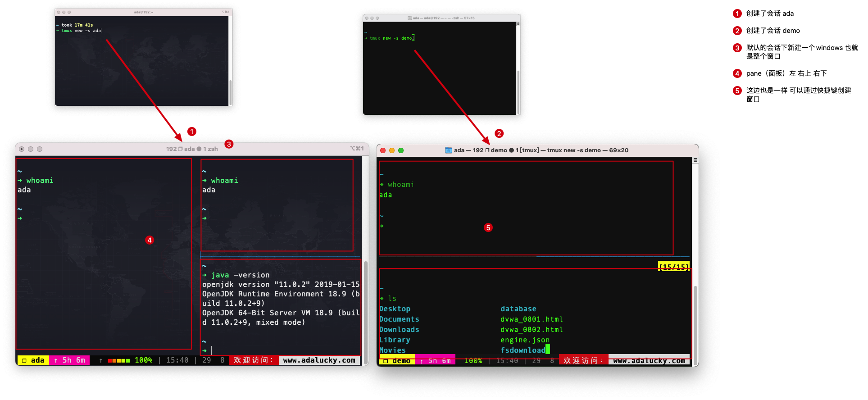Click the green zoom button of demo window
The height and width of the screenshot is (400, 868).
[401, 150]
